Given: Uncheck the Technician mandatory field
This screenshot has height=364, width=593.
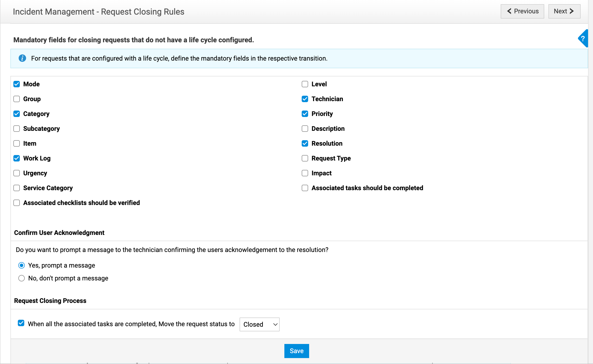Looking at the screenshot, I should pos(305,99).
